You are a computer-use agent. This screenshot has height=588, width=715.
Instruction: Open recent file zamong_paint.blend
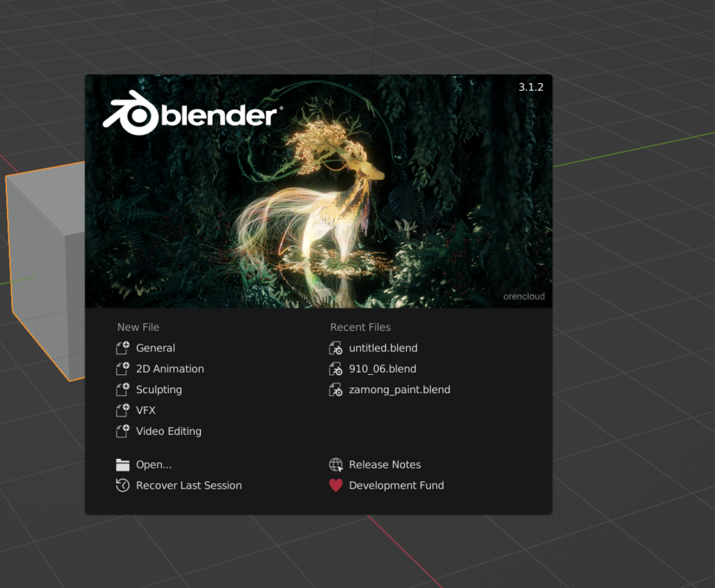coord(399,390)
